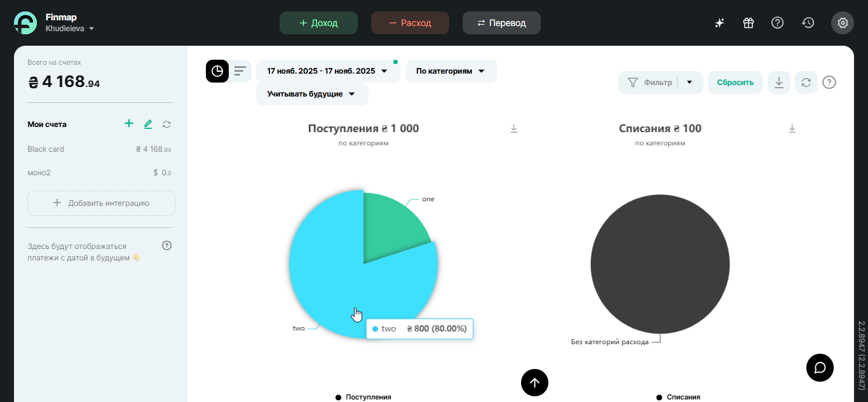
Task: Open the Khudieieva company switcher
Action: 70,29
